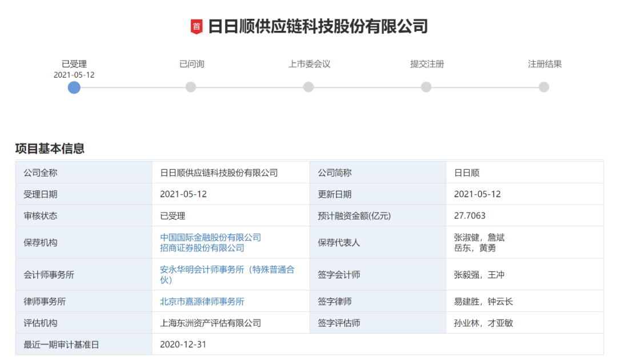Click the representatives 张淑健，詹斌

(x=479, y=237)
